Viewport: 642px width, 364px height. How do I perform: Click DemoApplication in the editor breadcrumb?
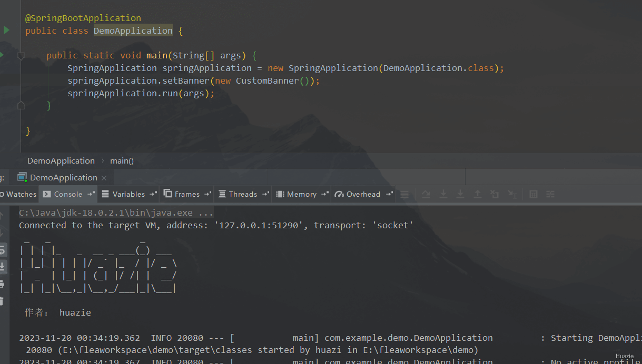point(61,161)
